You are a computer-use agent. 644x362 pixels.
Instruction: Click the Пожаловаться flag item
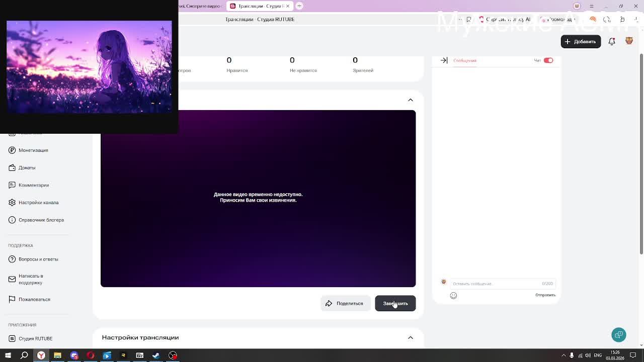coord(29,299)
